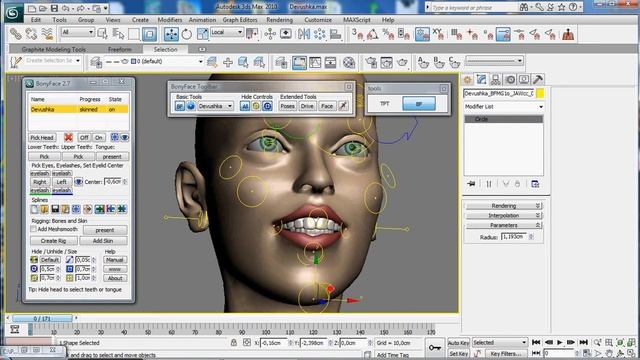640x360 pixels.
Task: Open the All selection filter dropdown
Action: click(78, 32)
